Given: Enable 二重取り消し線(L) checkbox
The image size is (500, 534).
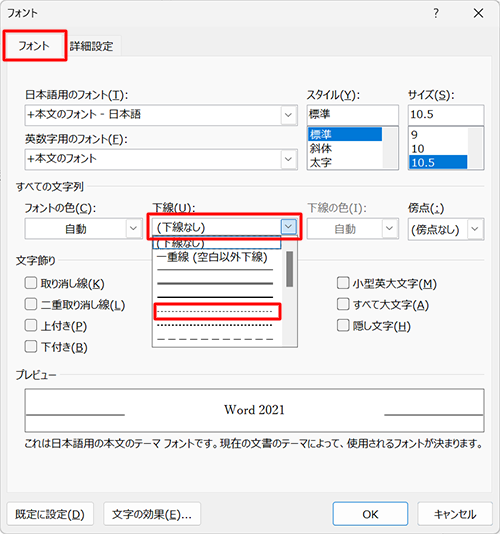Looking at the screenshot, I should pyautogui.click(x=31, y=304).
